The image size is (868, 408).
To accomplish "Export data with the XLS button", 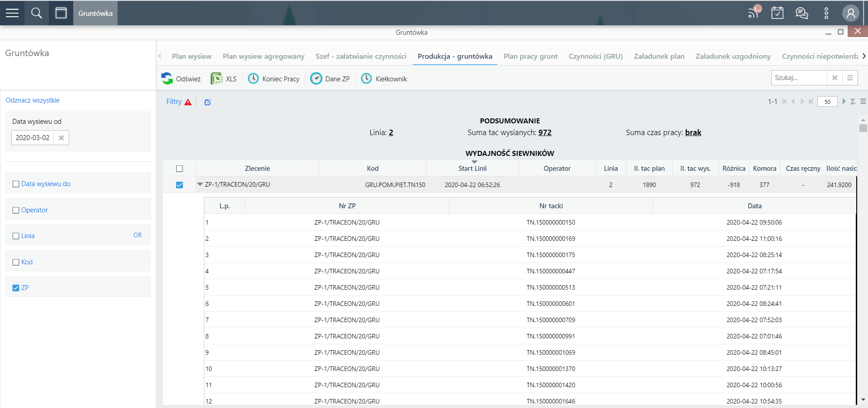I will click(x=224, y=79).
